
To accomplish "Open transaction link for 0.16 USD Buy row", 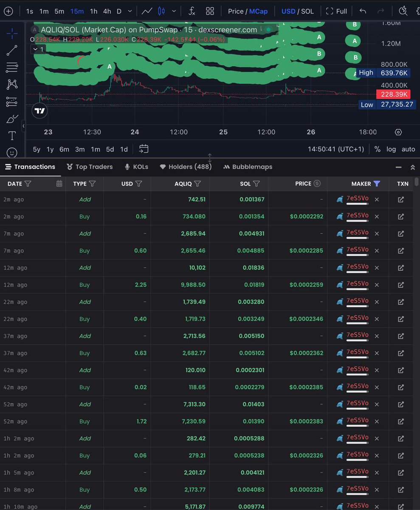I will point(400,216).
